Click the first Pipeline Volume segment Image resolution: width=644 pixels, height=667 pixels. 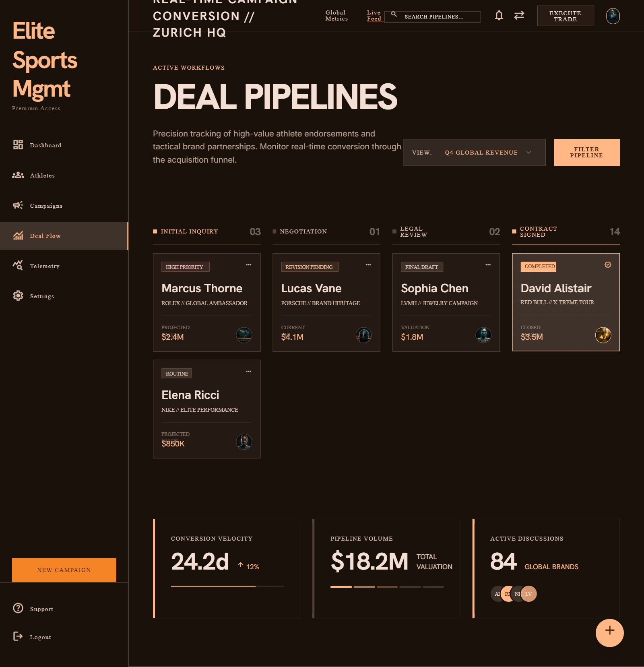pyautogui.click(x=341, y=586)
